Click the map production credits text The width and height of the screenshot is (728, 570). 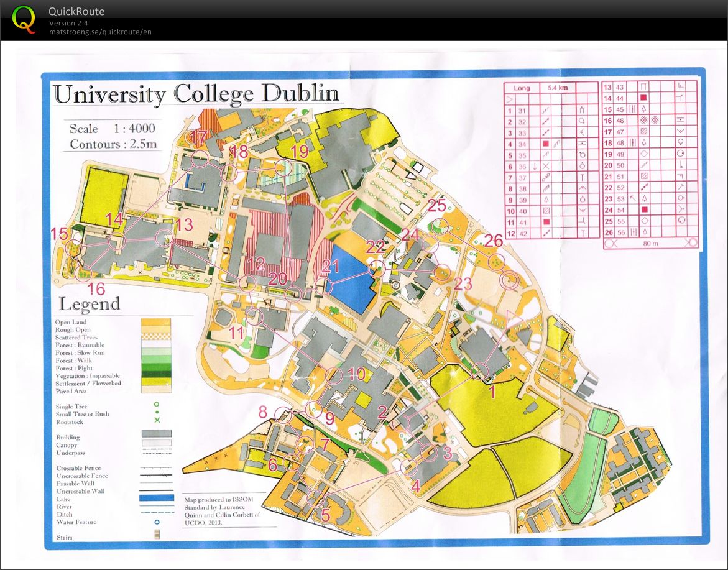[222, 510]
